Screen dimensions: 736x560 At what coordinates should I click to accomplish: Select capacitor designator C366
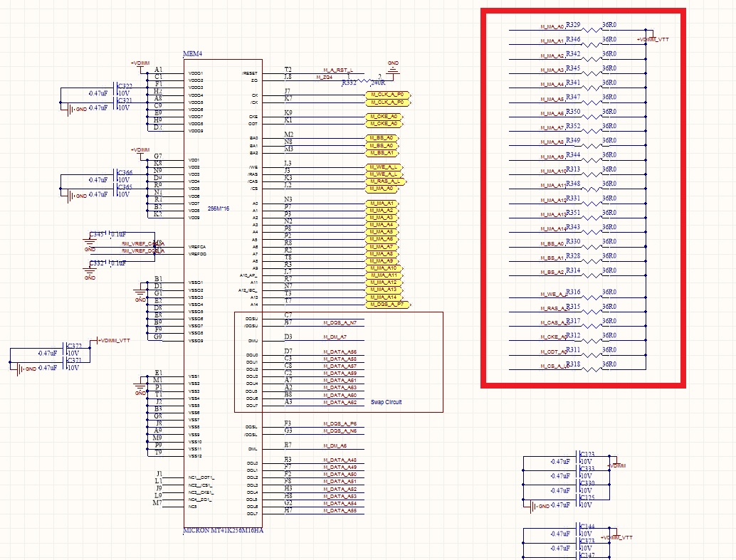[125, 173]
